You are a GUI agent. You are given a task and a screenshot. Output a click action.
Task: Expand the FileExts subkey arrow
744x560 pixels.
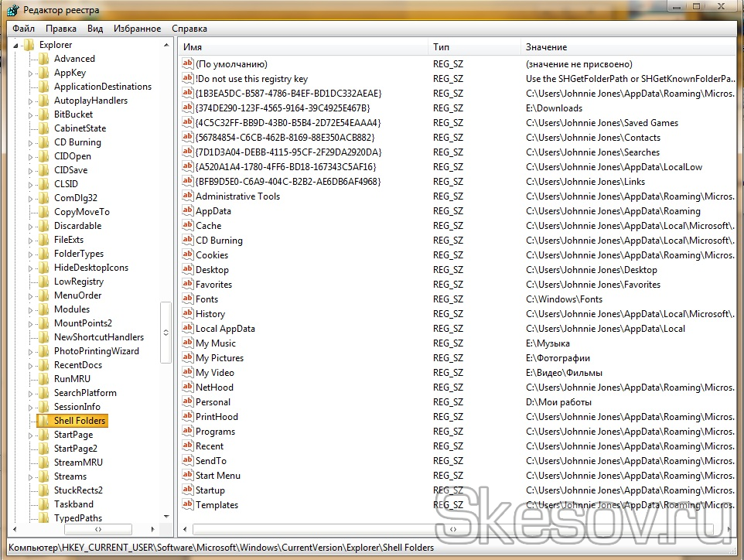click(31, 240)
